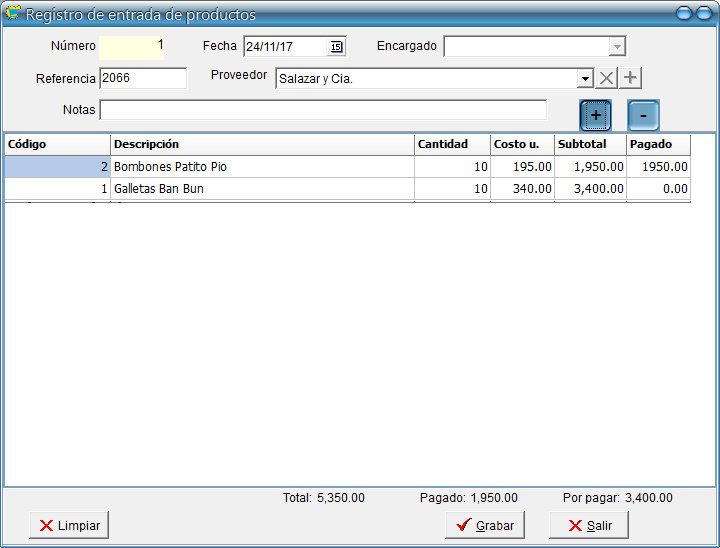Screen dimensions: 720x548
Task: Remove a product row with blue minus button
Action: [643, 115]
